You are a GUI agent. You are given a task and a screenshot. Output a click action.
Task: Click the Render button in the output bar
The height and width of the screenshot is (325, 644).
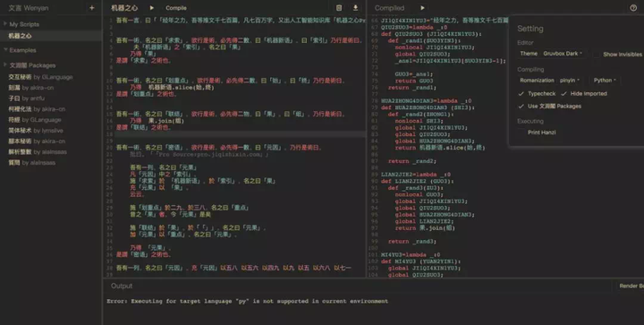(x=631, y=286)
